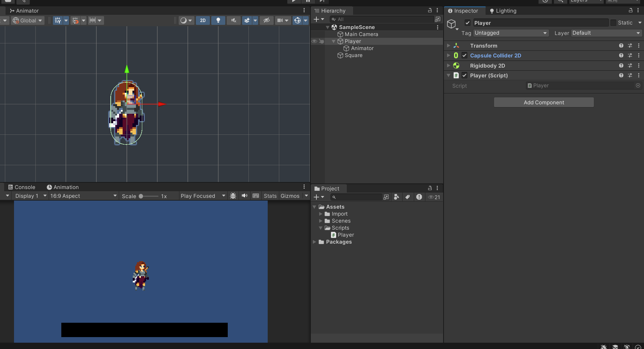The height and width of the screenshot is (349, 644).
Task: Open the Untagged tag dropdown
Action: [x=511, y=33]
